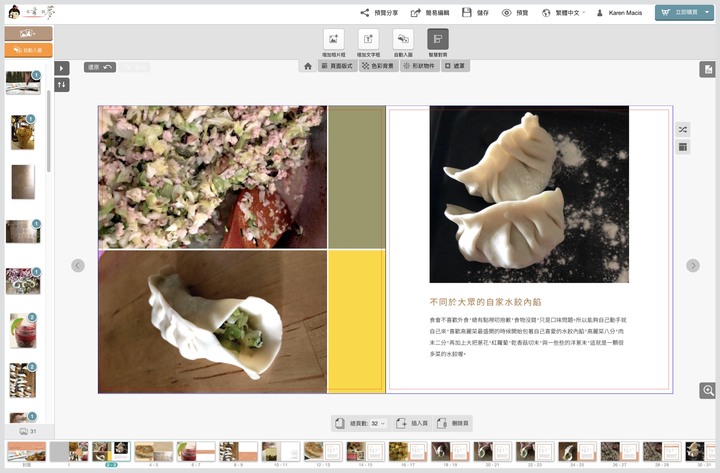Go to the home tab icon

[308, 66]
